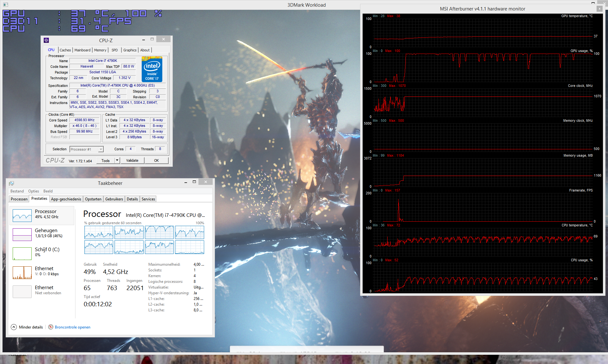Screen dimensions: 608x364
Task: Open the Opties menu in Taakbeheer
Action: [34, 191]
